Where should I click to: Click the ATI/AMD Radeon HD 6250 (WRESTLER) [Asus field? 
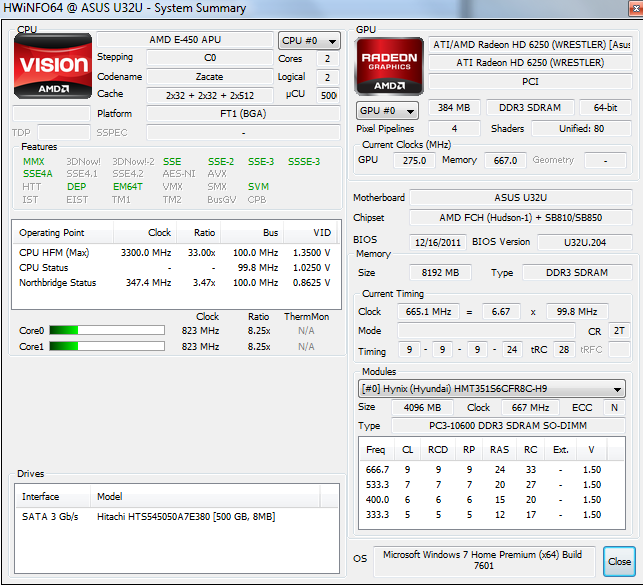click(x=530, y=45)
